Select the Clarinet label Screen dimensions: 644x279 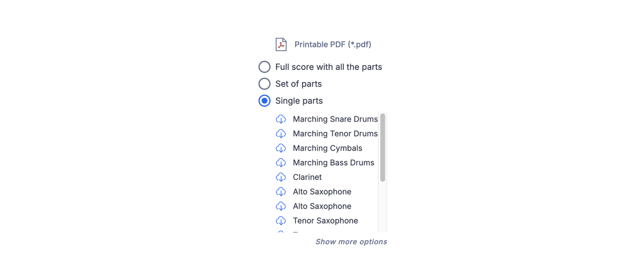[307, 177]
